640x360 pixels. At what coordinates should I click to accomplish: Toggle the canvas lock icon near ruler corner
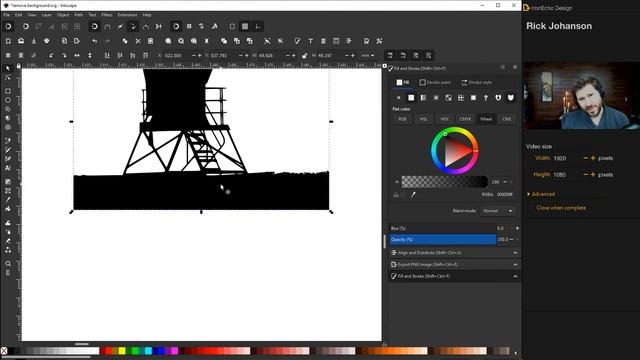(18, 65)
